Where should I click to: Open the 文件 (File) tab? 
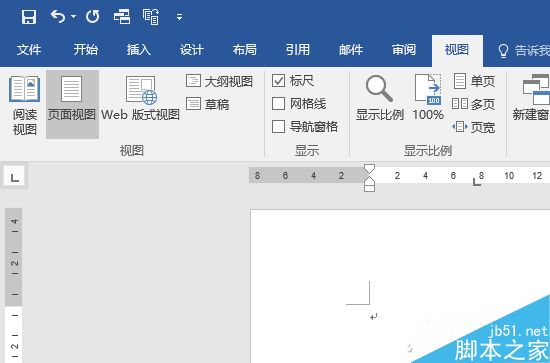pos(29,50)
